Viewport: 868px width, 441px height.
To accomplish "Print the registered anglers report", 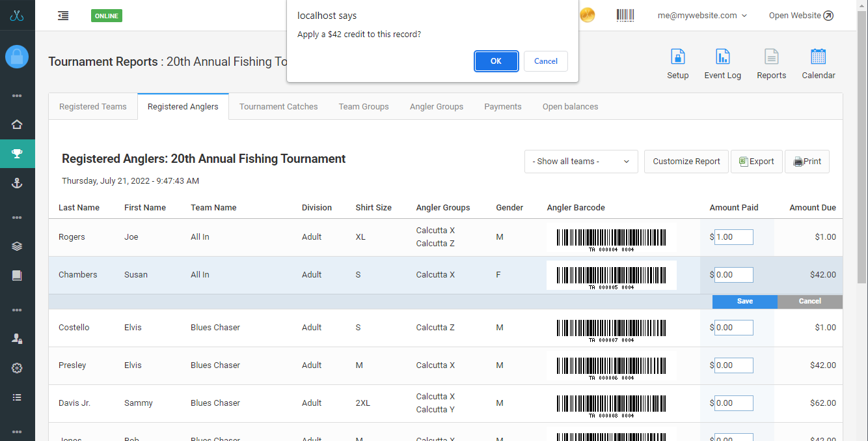I will (807, 162).
